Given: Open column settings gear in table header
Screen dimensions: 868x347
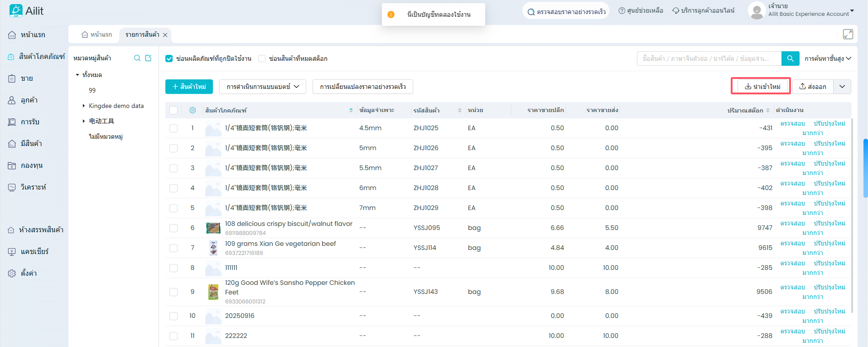Looking at the screenshot, I should pyautogui.click(x=193, y=110).
